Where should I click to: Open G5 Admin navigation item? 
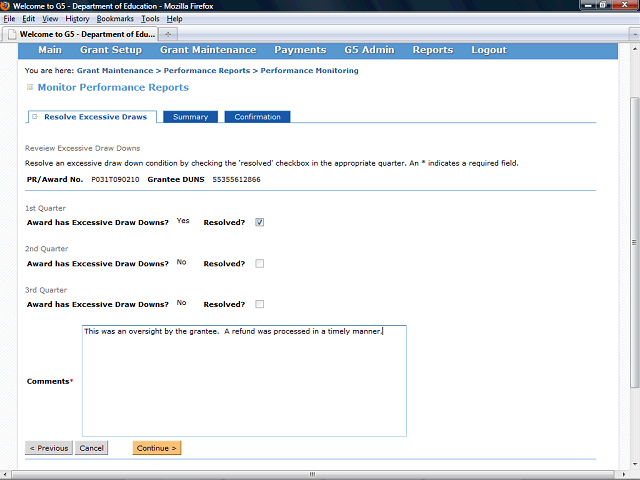pos(369,50)
